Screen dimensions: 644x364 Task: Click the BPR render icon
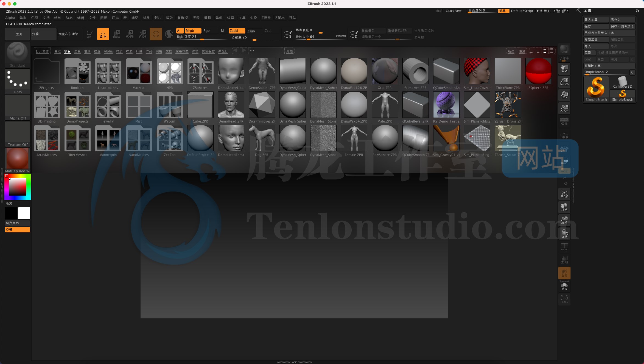coord(564,49)
